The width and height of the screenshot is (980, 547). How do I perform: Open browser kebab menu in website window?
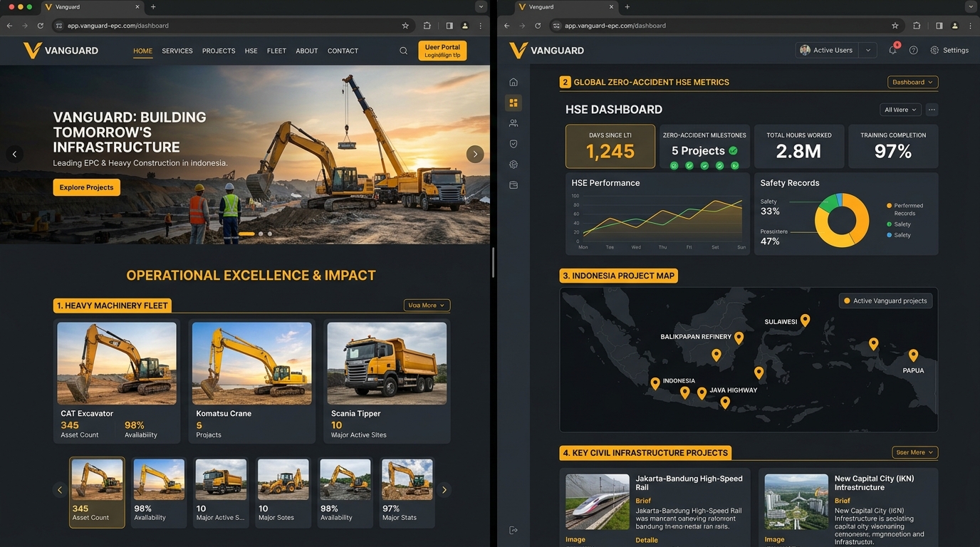tap(481, 26)
